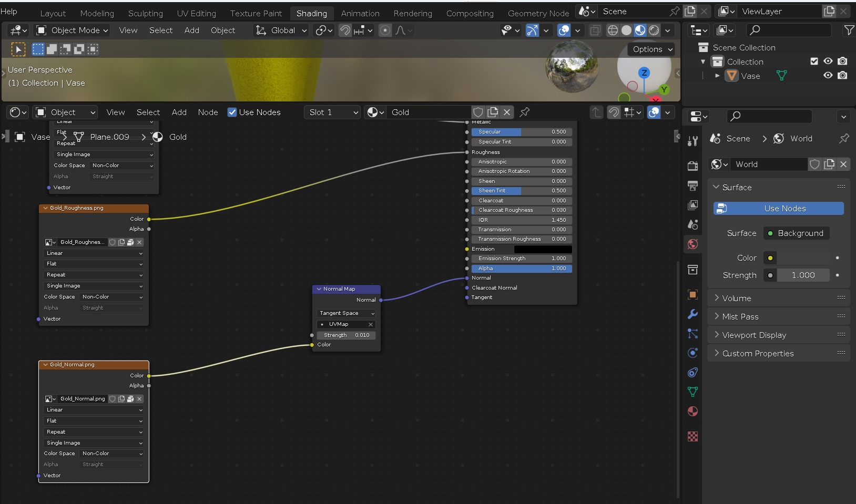
Task: Click the outliner filter funnel icon
Action: pyautogui.click(x=849, y=30)
